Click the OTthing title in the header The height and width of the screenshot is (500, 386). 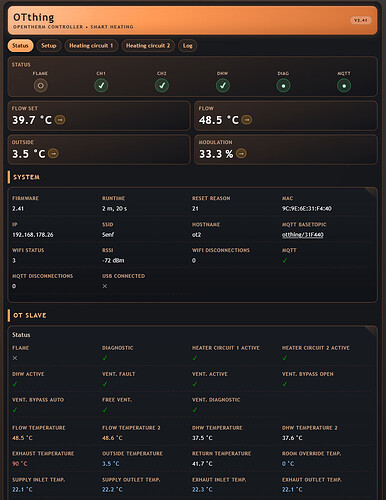coord(33,17)
